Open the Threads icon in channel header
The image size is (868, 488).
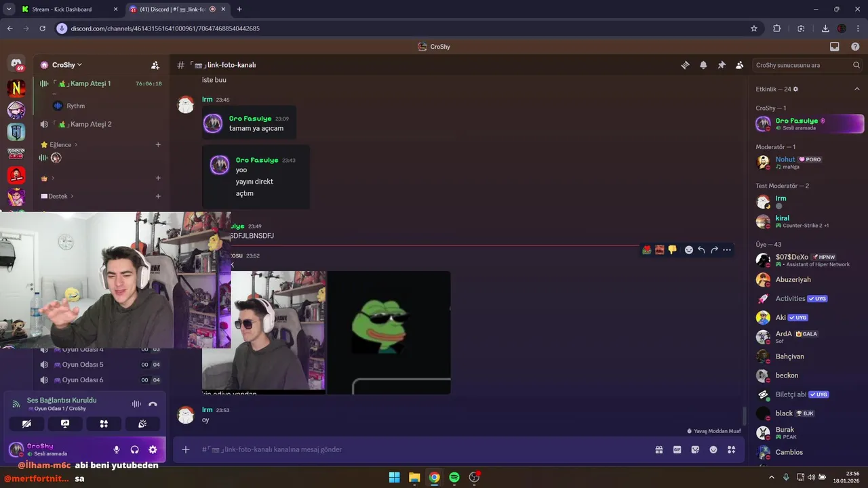coord(685,65)
